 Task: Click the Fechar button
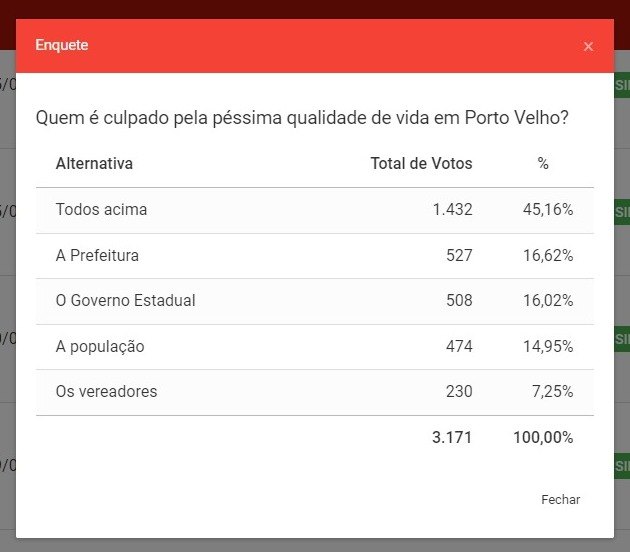pos(560,499)
